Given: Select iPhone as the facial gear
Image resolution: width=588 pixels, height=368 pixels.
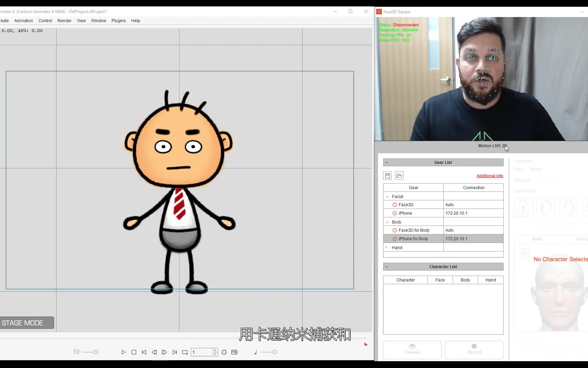Looking at the screenshot, I should click(x=394, y=213).
